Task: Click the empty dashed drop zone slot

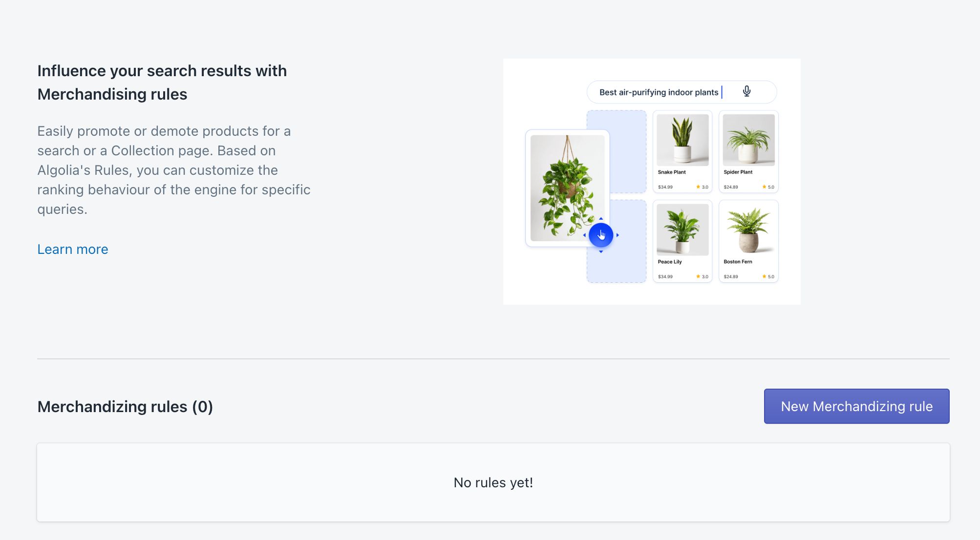Action: pyautogui.click(x=617, y=151)
